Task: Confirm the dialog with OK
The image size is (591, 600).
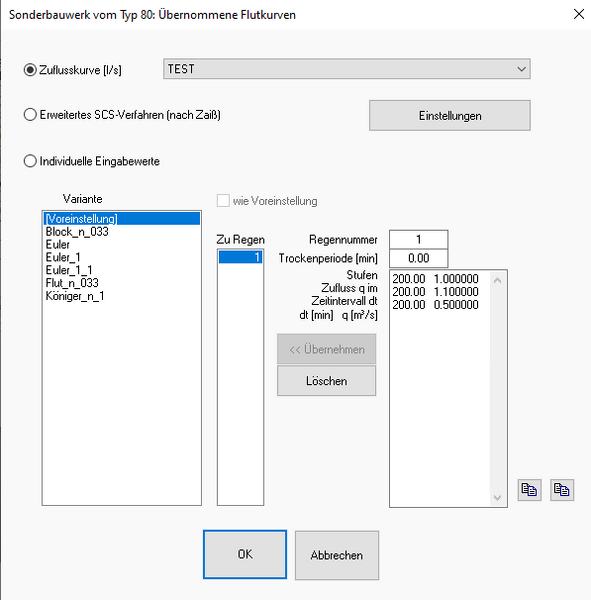Action: click(245, 554)
